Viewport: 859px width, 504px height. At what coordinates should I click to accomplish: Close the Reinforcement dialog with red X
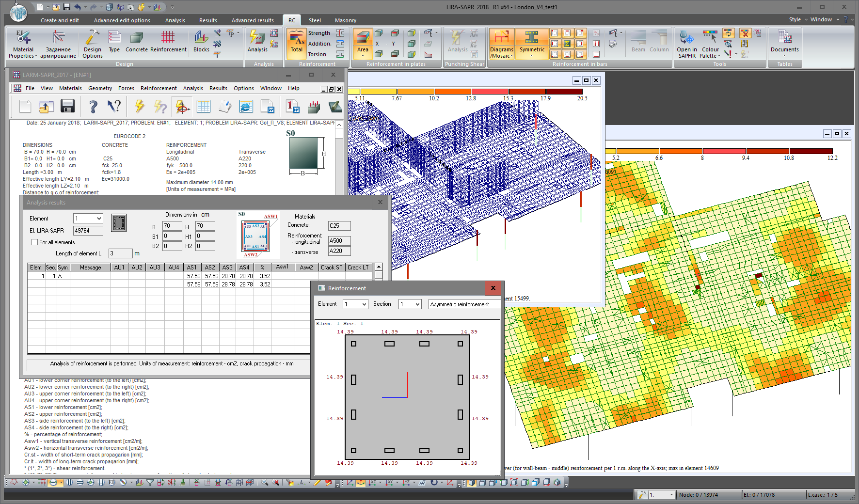pos(493,288)
